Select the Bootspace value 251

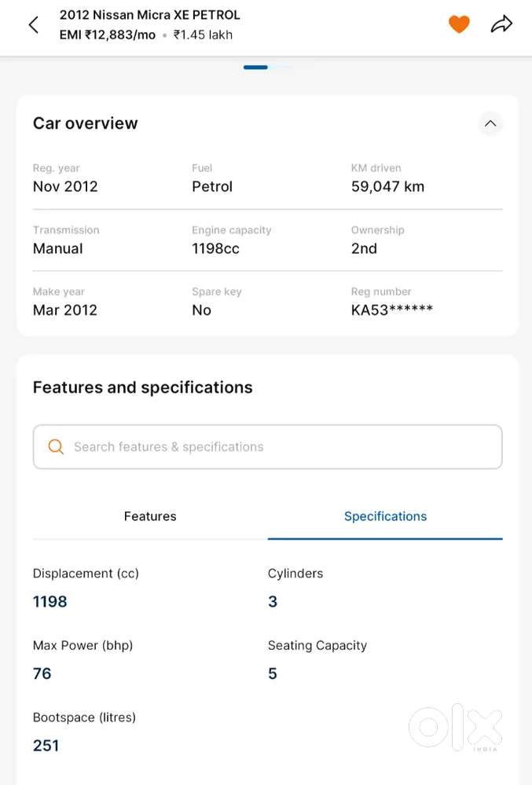46,746
